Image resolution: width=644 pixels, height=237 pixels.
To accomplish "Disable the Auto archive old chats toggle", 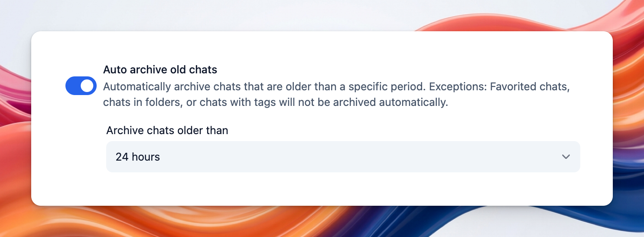I will coord(81,86).
